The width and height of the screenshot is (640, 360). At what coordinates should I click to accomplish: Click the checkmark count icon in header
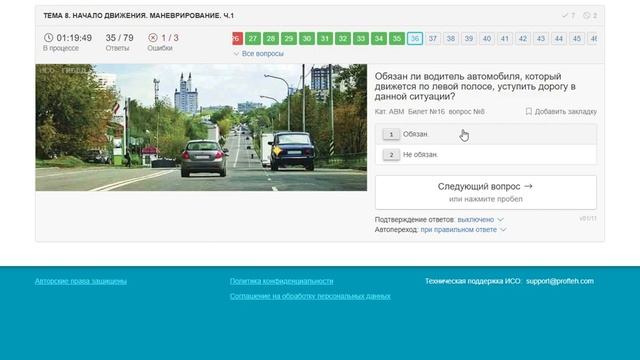565,16
